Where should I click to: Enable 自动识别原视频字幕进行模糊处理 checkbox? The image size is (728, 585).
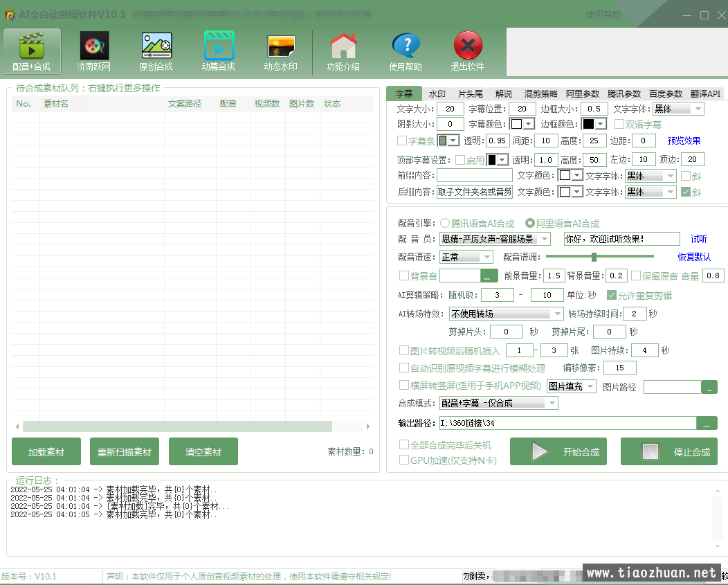click(404, 368)
